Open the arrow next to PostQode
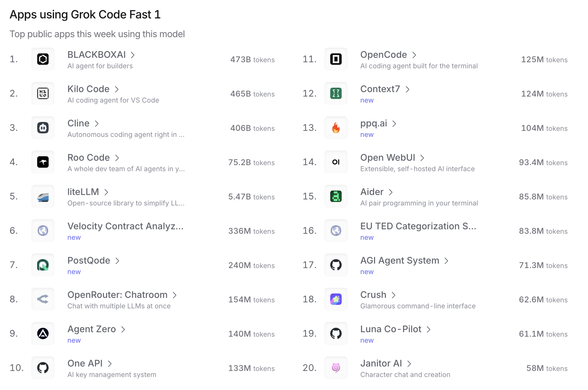Screen dimensions: 588x390 click(x=117, y=261)
